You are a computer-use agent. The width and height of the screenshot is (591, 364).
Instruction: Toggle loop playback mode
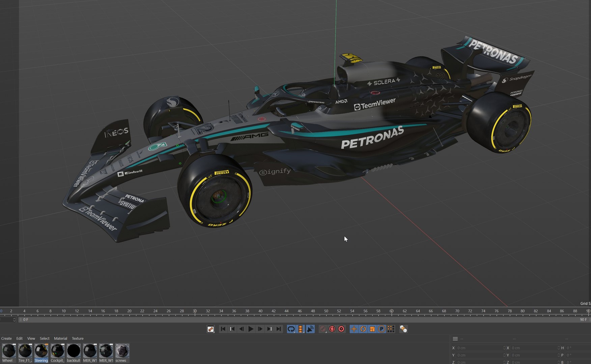291,329
